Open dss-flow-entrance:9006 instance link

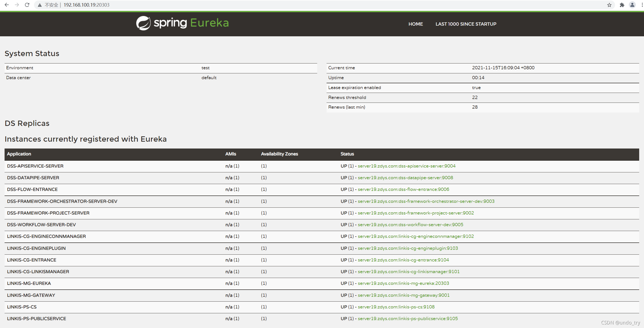pos(403,189)
